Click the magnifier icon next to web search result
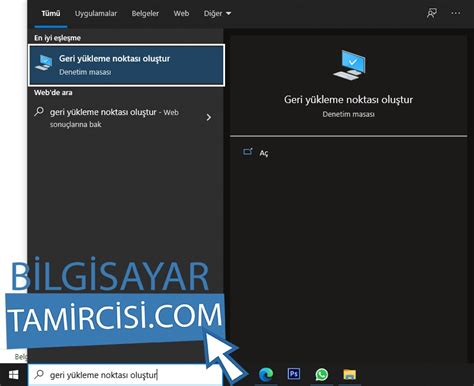 tap(39, 111)
